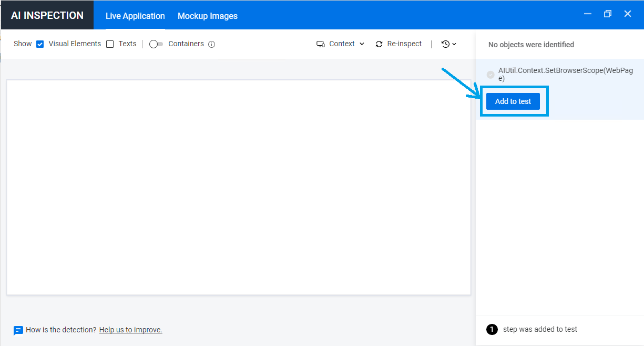Turn on the Containers toggle
The height and width of the screenshot is (346, 644).
156,44
